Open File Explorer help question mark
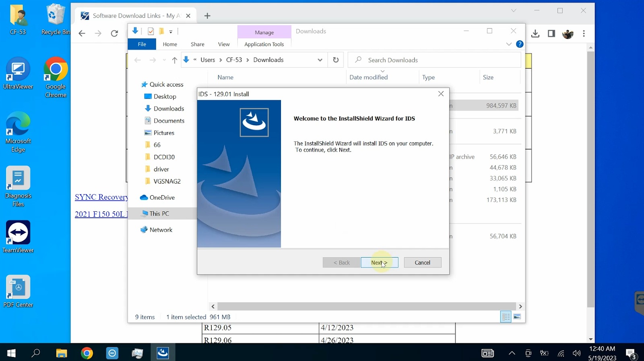 pos(520,44)
